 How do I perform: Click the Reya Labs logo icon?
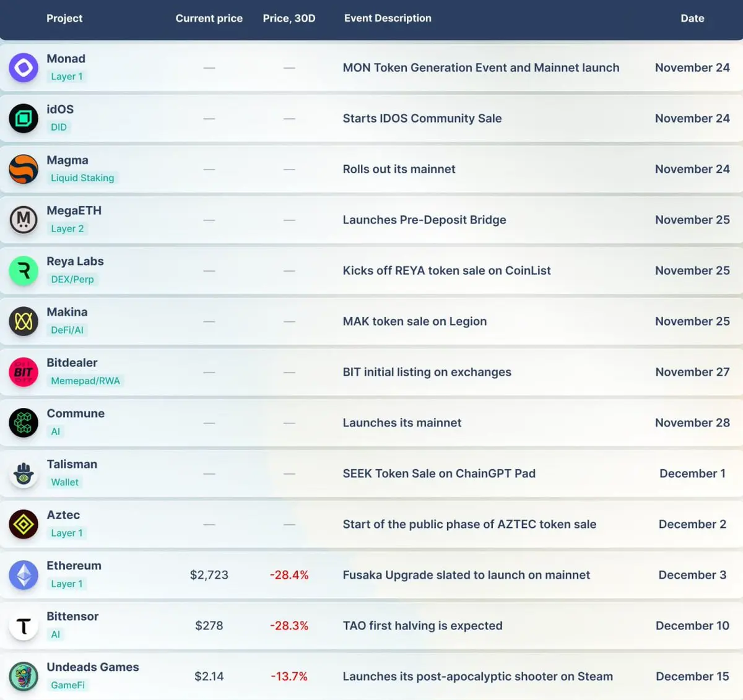click(x=24, y=270)
